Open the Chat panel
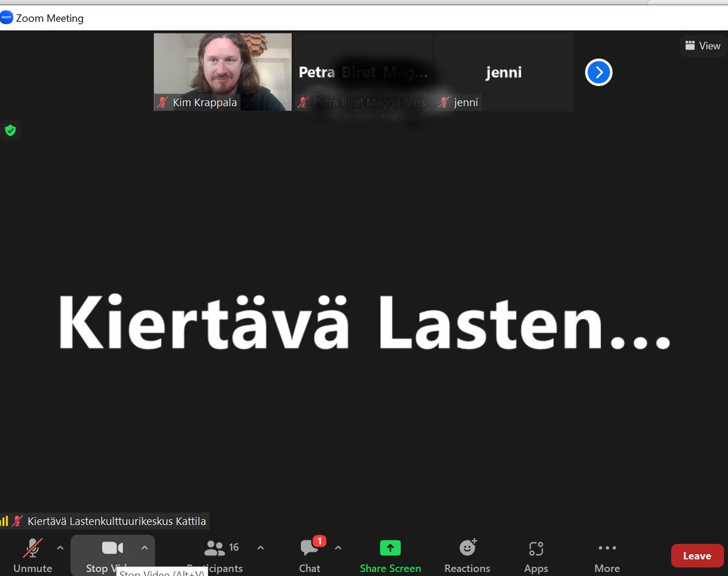Screen dimensions: 728x576 coord(309,555)
